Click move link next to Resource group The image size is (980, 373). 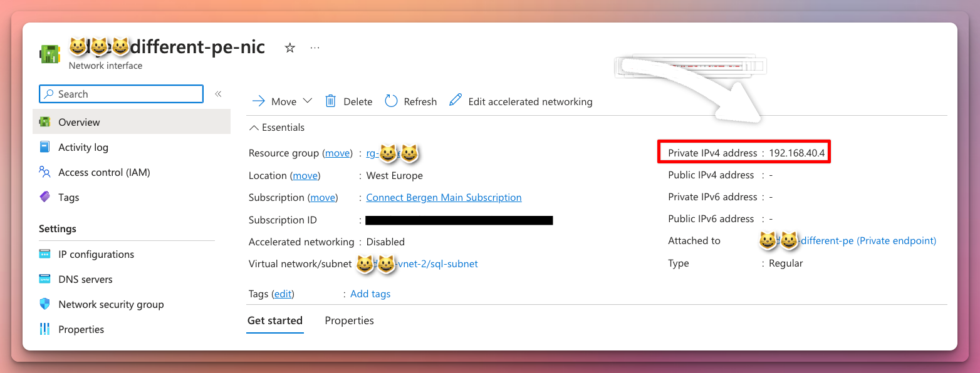click(337, 153)
